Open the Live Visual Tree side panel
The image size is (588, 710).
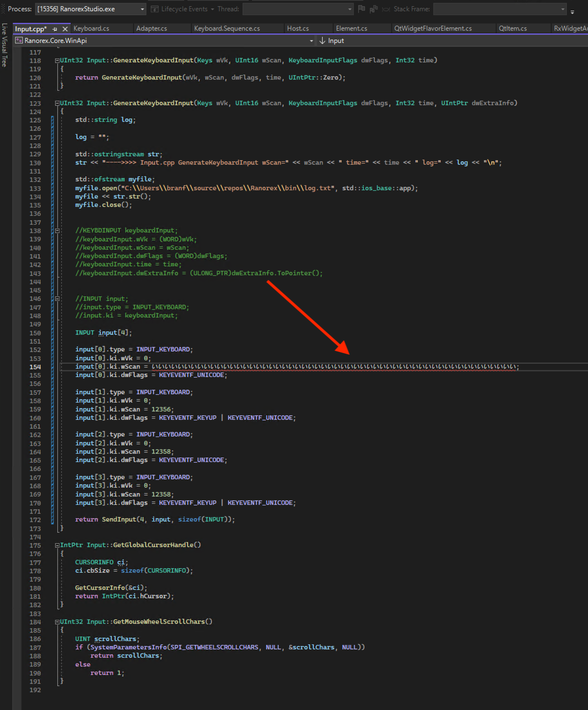click(4, 44)
